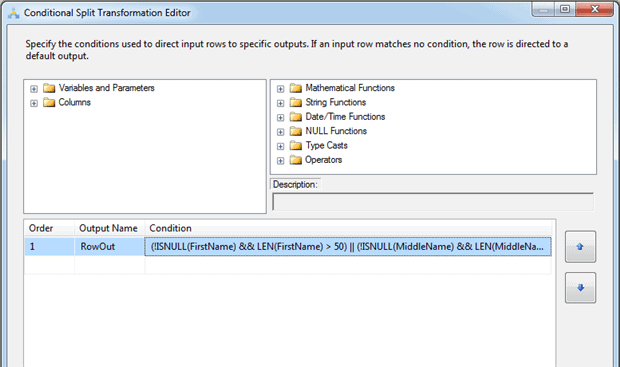The image size is (620, 367).
Task: Select the Mathematical Functions label
Action: (350, 88)
